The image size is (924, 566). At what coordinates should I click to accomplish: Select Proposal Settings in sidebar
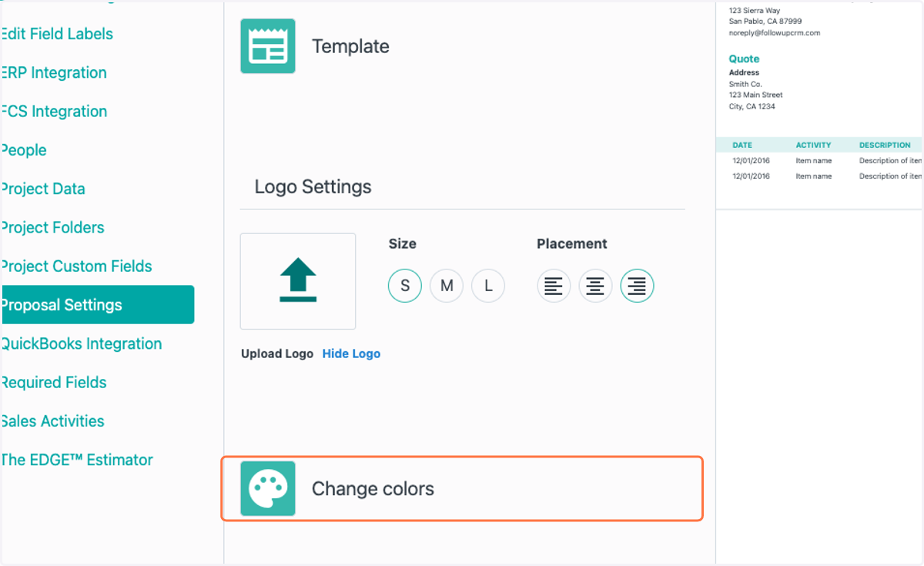click(97, 304)
